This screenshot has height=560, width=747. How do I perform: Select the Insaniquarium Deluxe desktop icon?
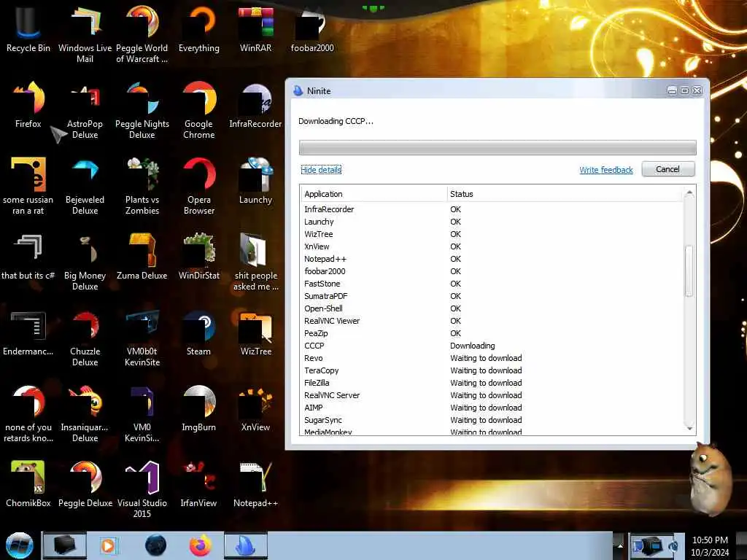[x=85, y=413]
